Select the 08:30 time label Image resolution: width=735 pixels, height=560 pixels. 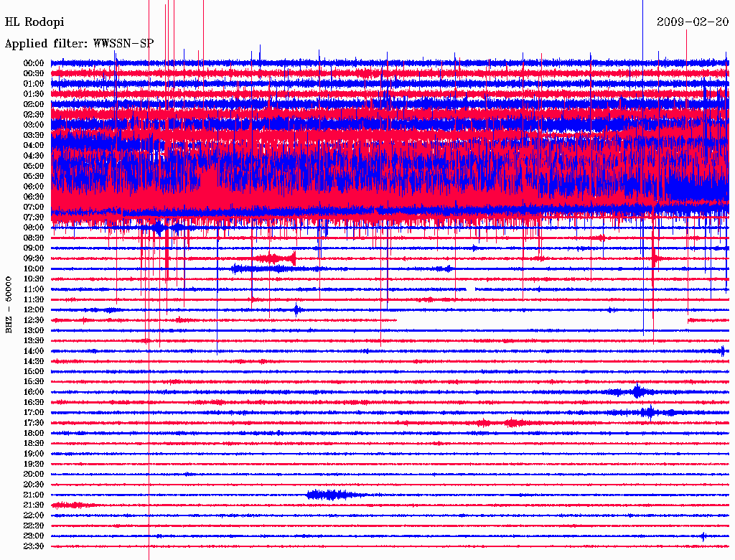tap(34, 238)
